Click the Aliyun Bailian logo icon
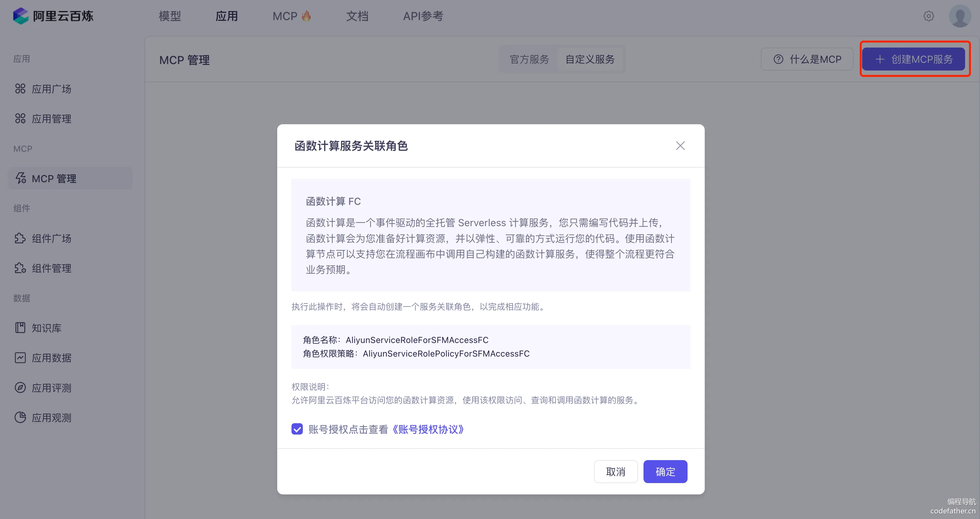The width and height of the screenshot is (980, 519). [20, 16]
